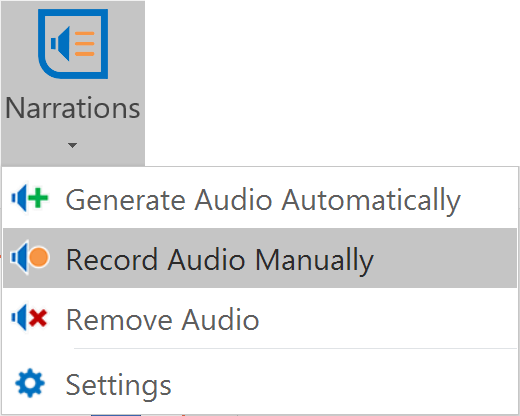520x416 pixels.
Task: Click the Remove Audio speaker-X icon
Action: click(x=29, y=318)
